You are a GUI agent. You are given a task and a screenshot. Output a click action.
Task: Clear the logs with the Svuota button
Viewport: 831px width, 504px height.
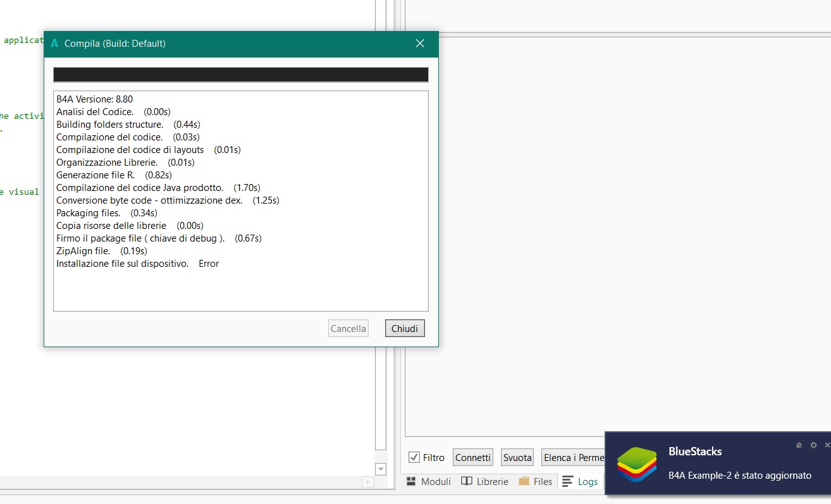518,457
